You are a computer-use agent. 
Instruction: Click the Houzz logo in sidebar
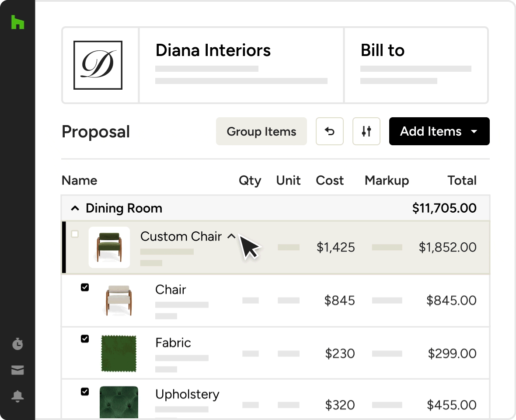pos(17,22)
